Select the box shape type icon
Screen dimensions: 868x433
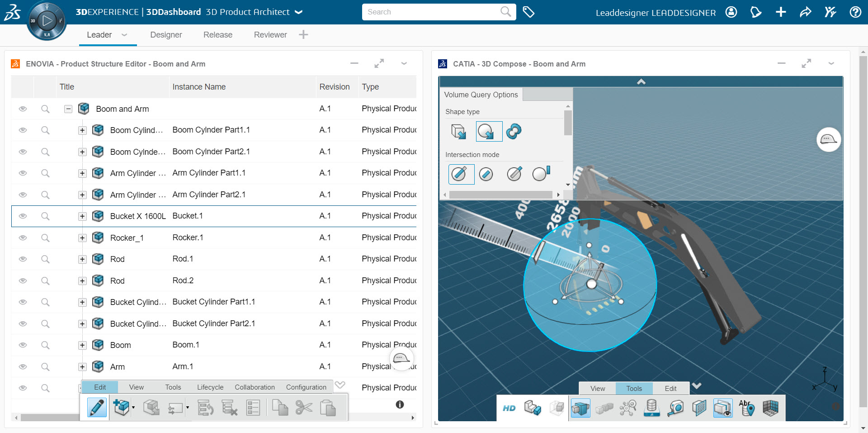pos(459,132)
